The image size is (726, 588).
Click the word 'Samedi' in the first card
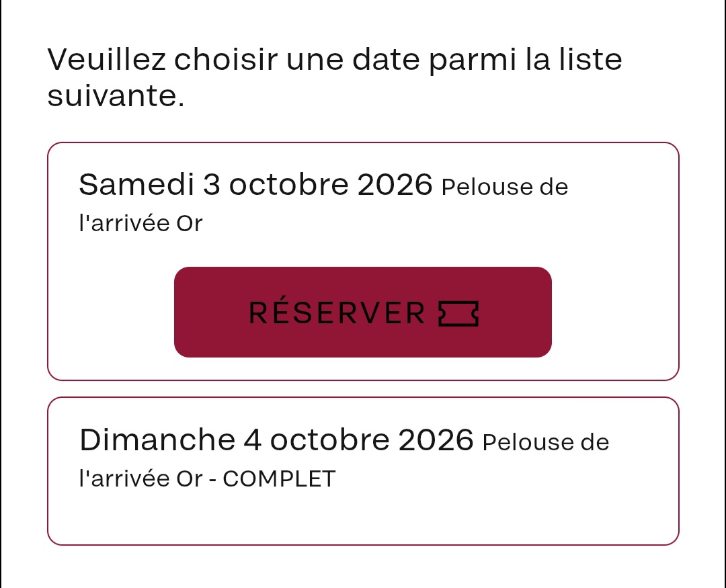pos(136,184)
